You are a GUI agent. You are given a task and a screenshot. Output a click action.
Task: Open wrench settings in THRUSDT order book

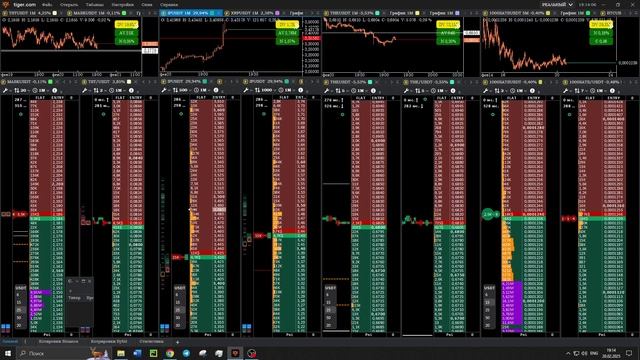(x=327, y=90)
